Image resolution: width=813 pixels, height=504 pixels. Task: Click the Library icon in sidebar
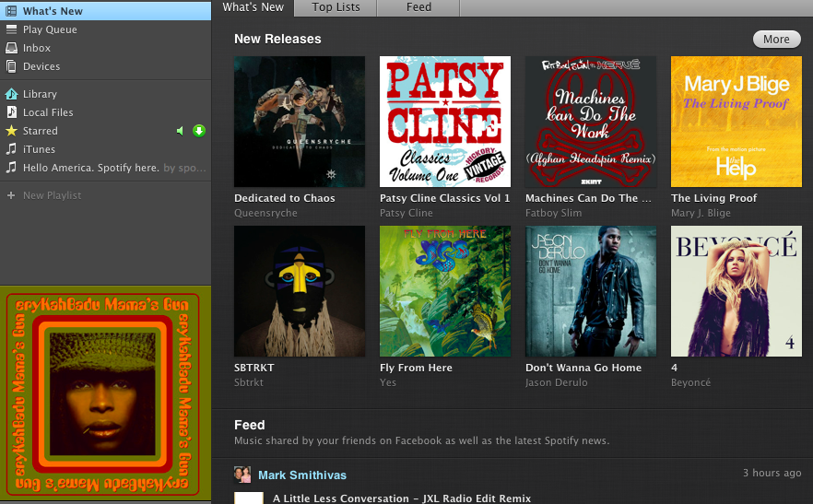click(x=11, y=94)
